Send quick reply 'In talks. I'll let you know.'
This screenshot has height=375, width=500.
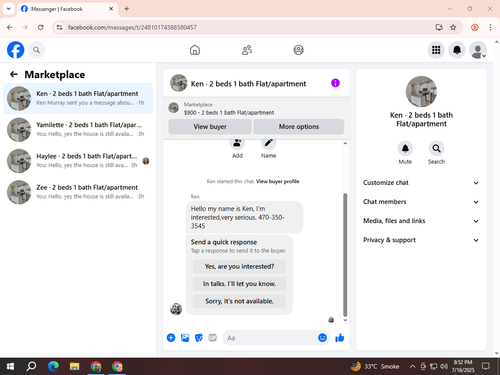tap(239, 284)
